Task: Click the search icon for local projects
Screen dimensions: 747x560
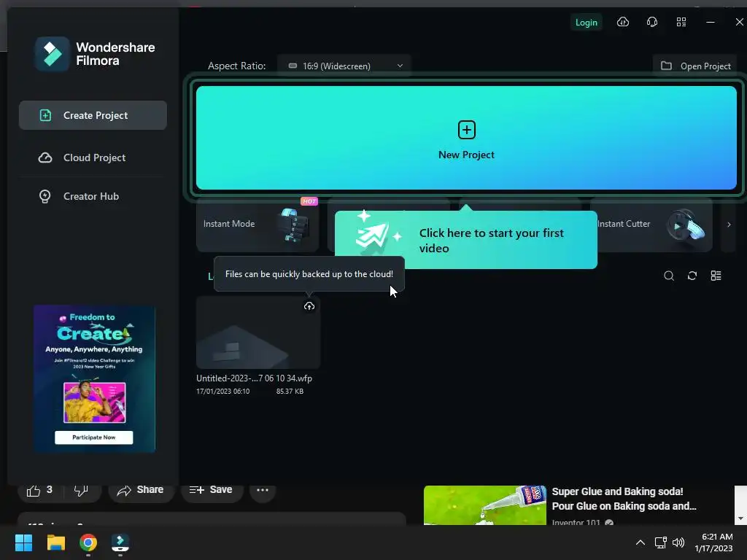Action: (x=669, y=276)
